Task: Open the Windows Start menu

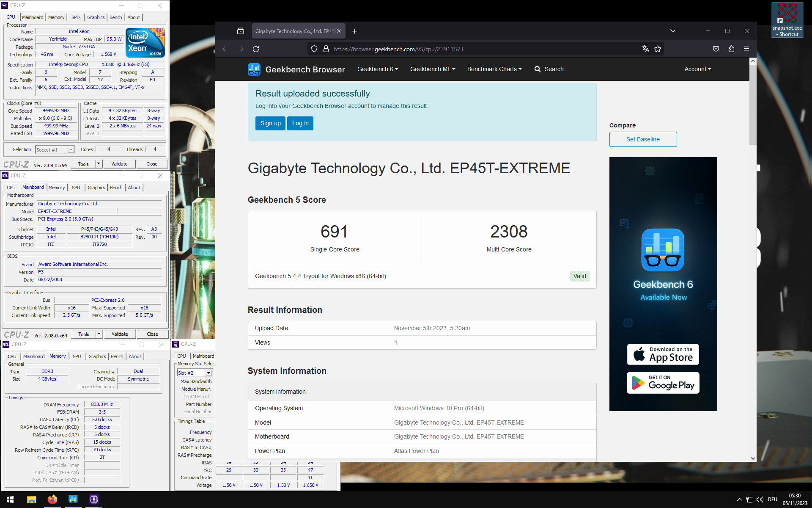Action: 11,500
